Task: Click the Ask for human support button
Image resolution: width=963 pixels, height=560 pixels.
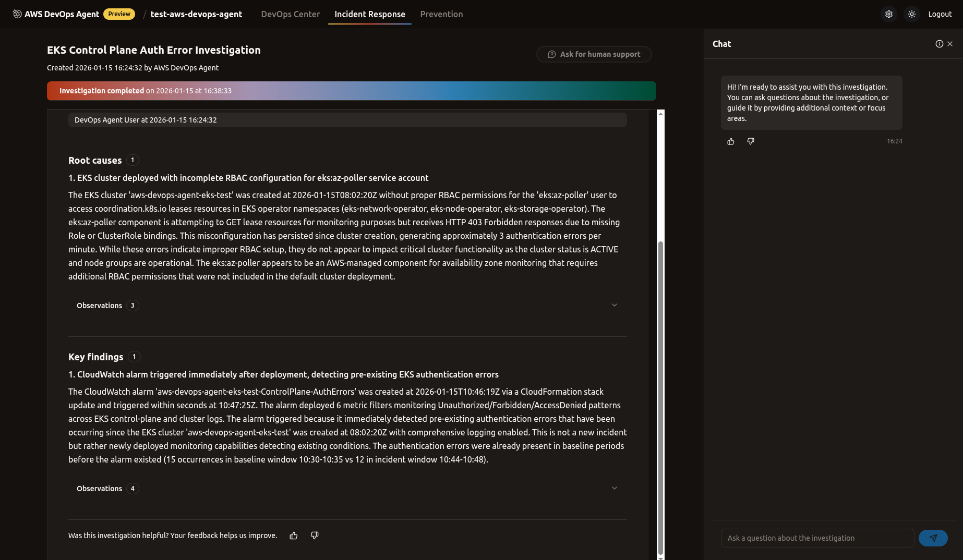Action: pyautogui.click(x=594, y=54)
